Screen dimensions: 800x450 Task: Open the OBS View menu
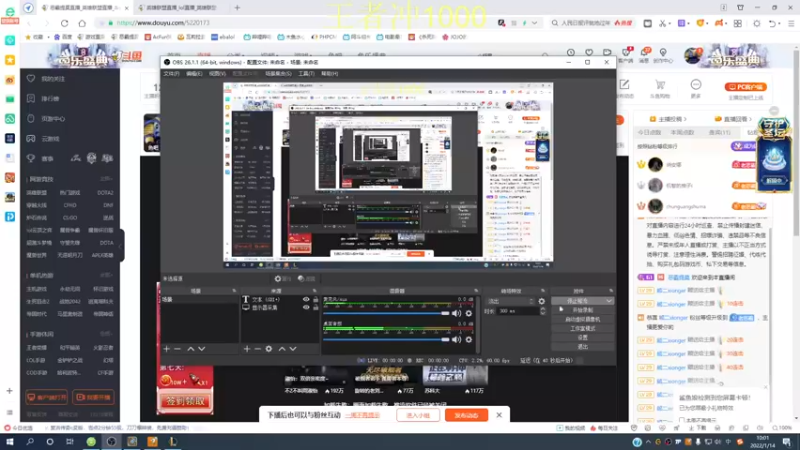click(x=217, y=73)
